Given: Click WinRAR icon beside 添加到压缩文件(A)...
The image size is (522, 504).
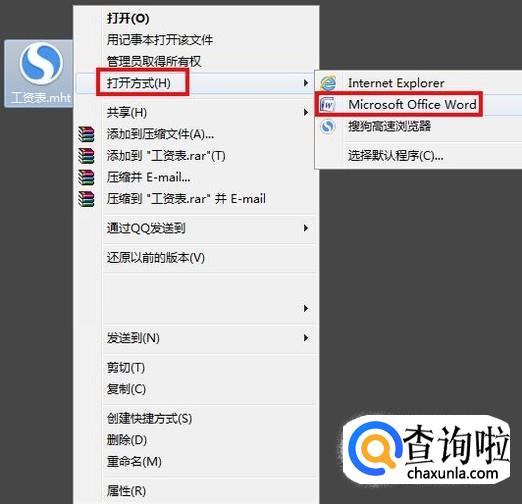Looking at the screenshot, I should click(x=86, y=134).
